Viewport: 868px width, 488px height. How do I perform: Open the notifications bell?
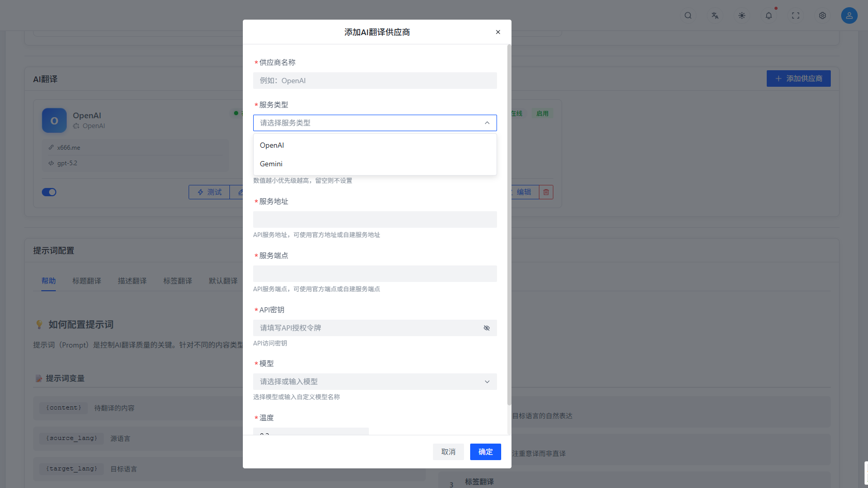click(x=769, y=15)
